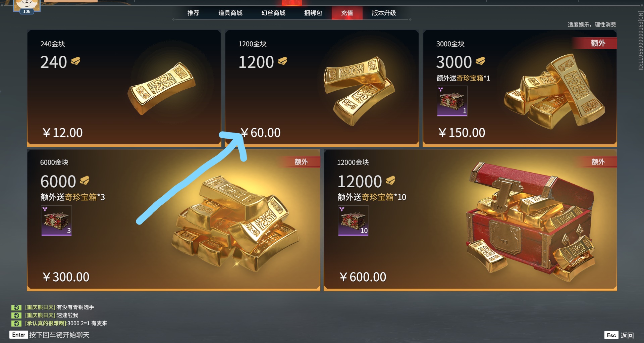Switch to the 道具商城 tab
The height and width of the screenshot is (343, 644).
230,13
